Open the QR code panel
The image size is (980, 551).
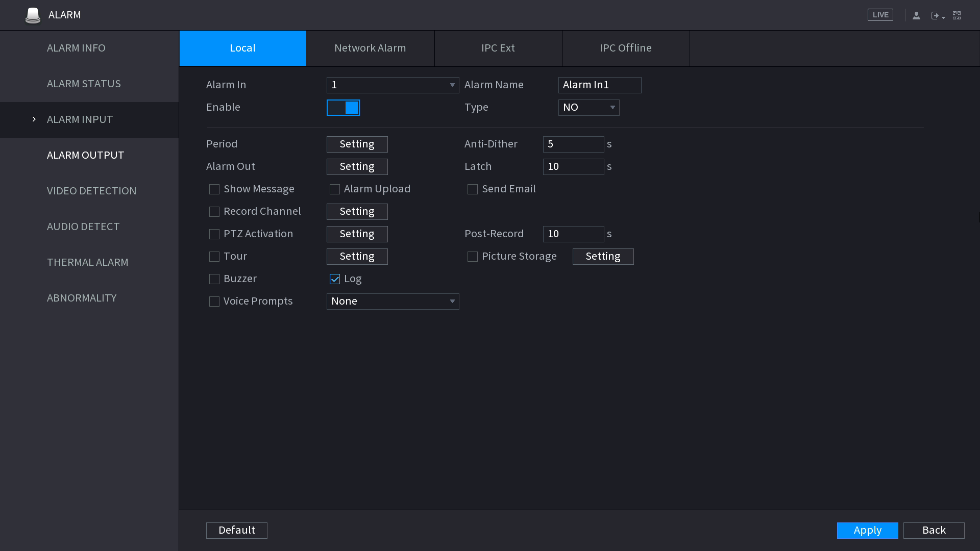click(x=957, y=15)
